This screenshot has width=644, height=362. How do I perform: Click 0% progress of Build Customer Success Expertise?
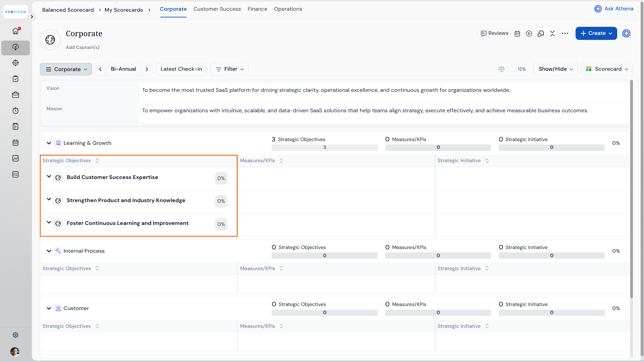(221, 178)
